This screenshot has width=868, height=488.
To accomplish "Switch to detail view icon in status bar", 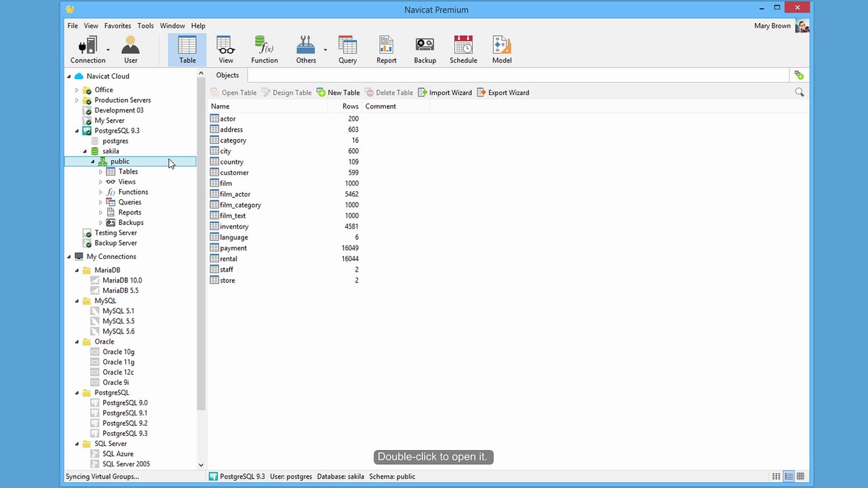I will point(789,476).
